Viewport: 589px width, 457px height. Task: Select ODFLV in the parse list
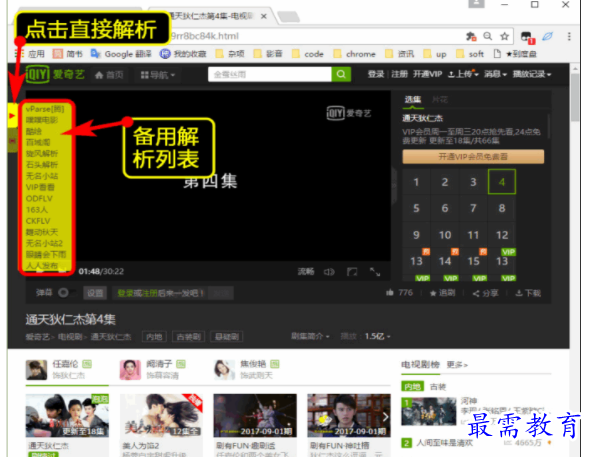tap(39, 198)
